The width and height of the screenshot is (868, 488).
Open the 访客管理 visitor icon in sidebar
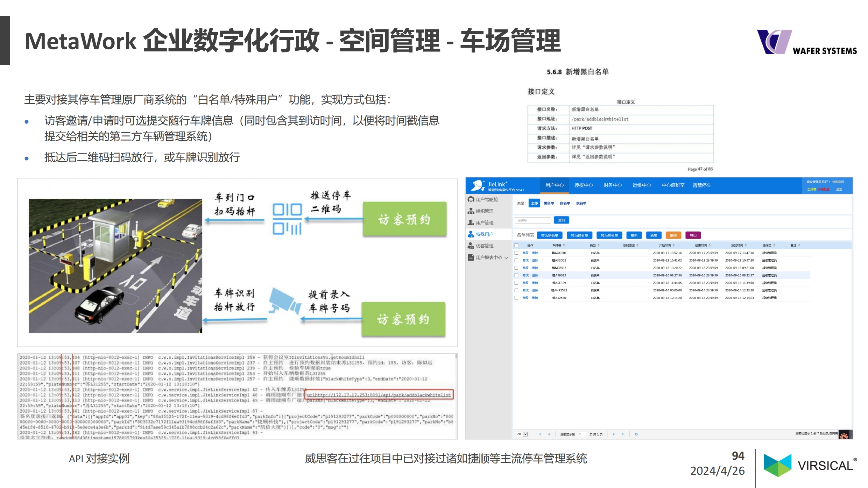pos(471,246)
